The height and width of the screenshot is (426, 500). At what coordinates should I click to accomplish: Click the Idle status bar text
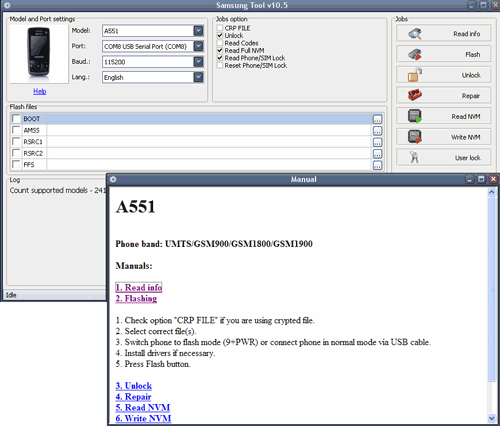tap(11, 295)
